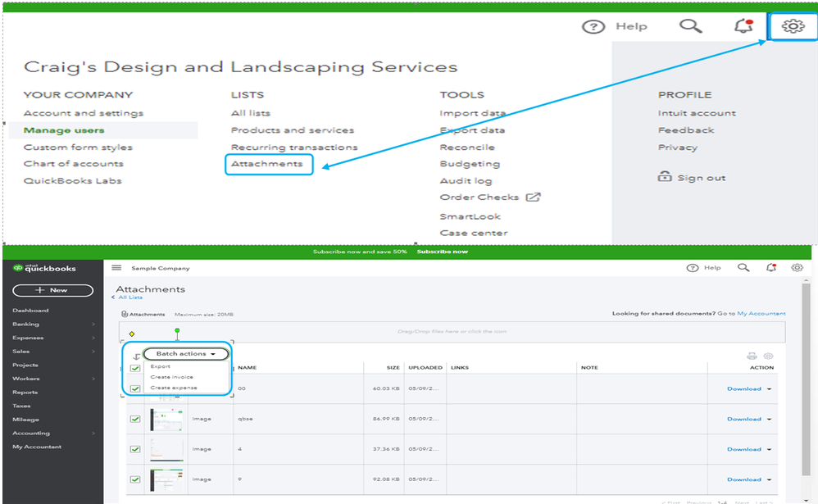Uncheck the checkbox for attachment 4

coord(135,449)
